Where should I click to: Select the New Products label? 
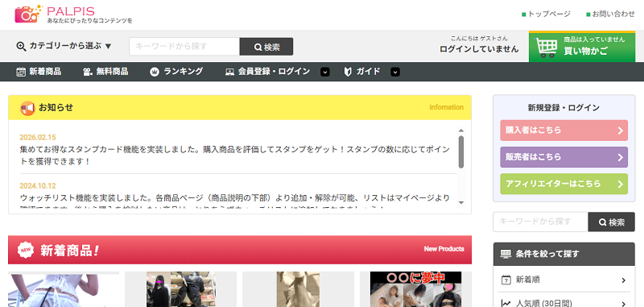click(x=444, y=249)
